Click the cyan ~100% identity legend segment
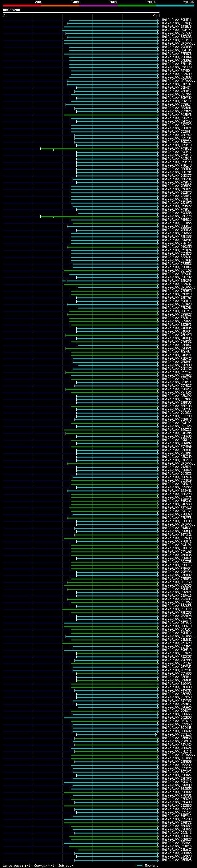The height and width of the screenshot is (868, 197). (175, 6)
